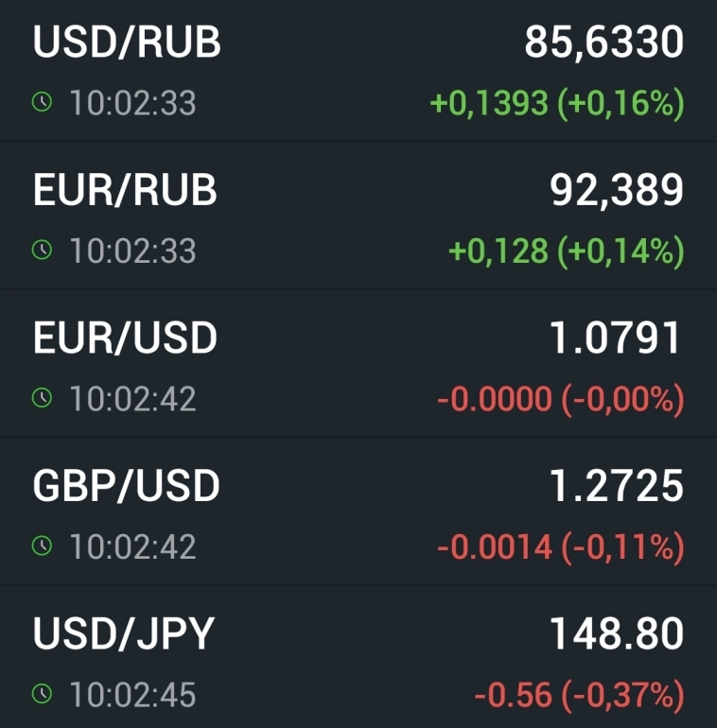This screenshot has height=728, width=717.
Task: Click the green +0,128 (+0,14%) change
Action: [x=565, y=251]
